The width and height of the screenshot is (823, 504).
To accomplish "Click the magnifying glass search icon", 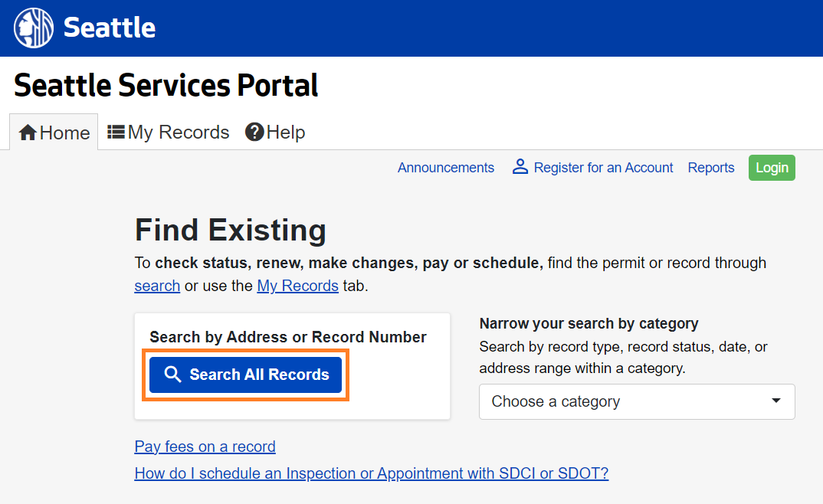I will point(173,375).
